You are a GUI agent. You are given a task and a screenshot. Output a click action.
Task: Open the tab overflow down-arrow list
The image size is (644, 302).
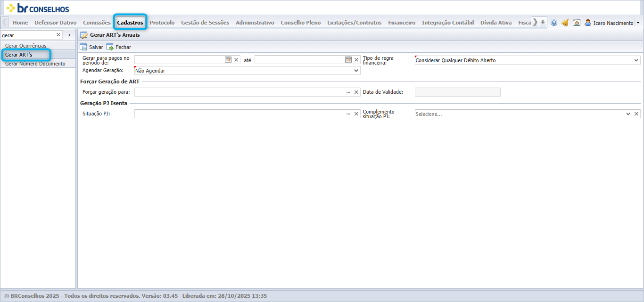pyautogui.click(x=543, y=22)
